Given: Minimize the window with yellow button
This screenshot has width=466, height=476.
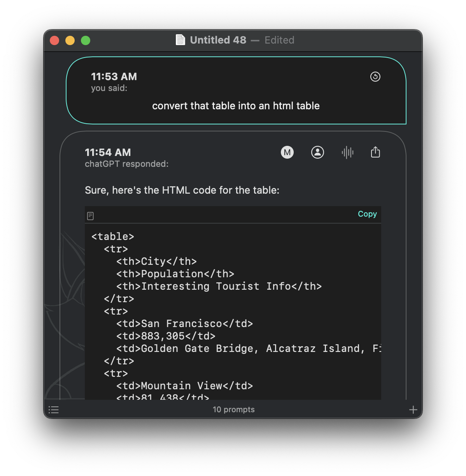Looking at the screenshot, I should (70, 40).
